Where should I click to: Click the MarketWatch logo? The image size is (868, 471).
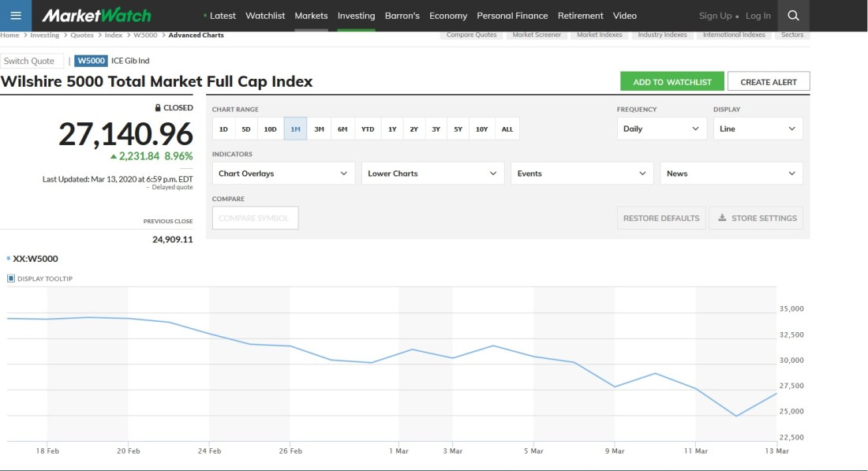96,15
